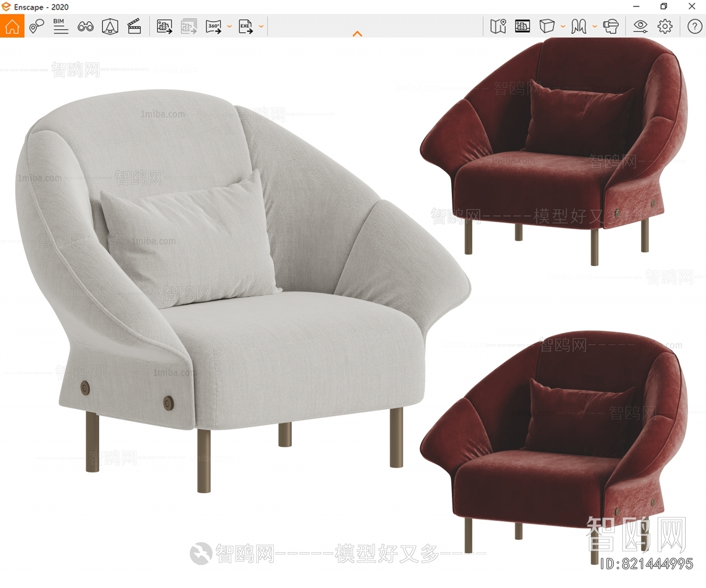Click the Enscape logo in title bar
706x588 pixels.
coord(6,7)
